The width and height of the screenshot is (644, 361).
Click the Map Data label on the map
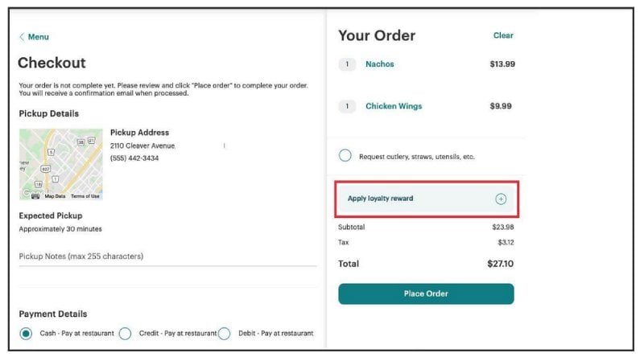pos(55,196)
